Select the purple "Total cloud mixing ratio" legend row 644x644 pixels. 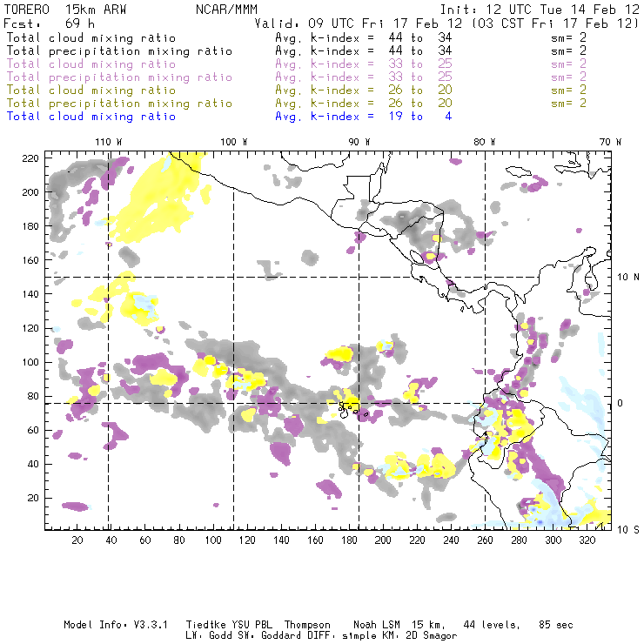tap(91, 64)
